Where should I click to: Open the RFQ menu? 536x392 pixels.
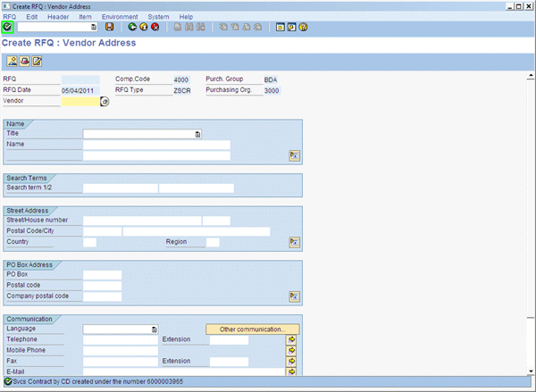tap(10, 17)
